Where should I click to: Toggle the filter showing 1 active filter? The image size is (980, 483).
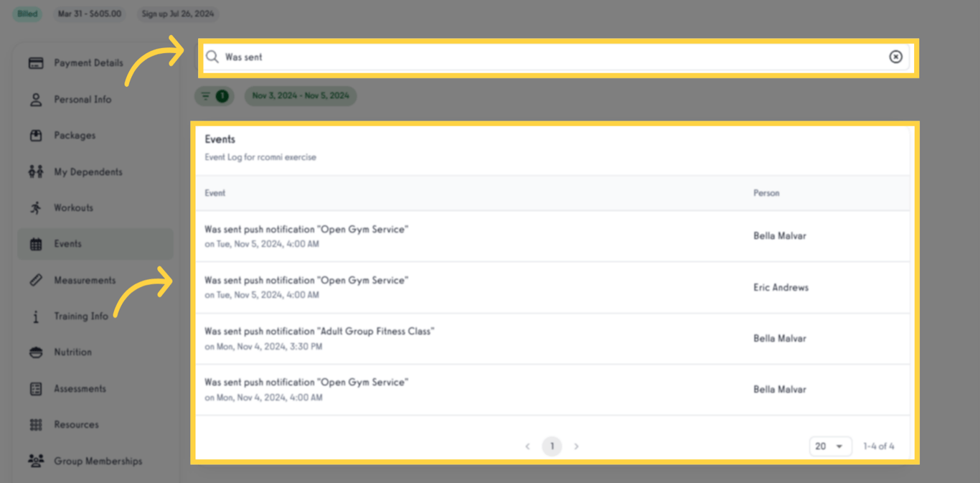214,95
